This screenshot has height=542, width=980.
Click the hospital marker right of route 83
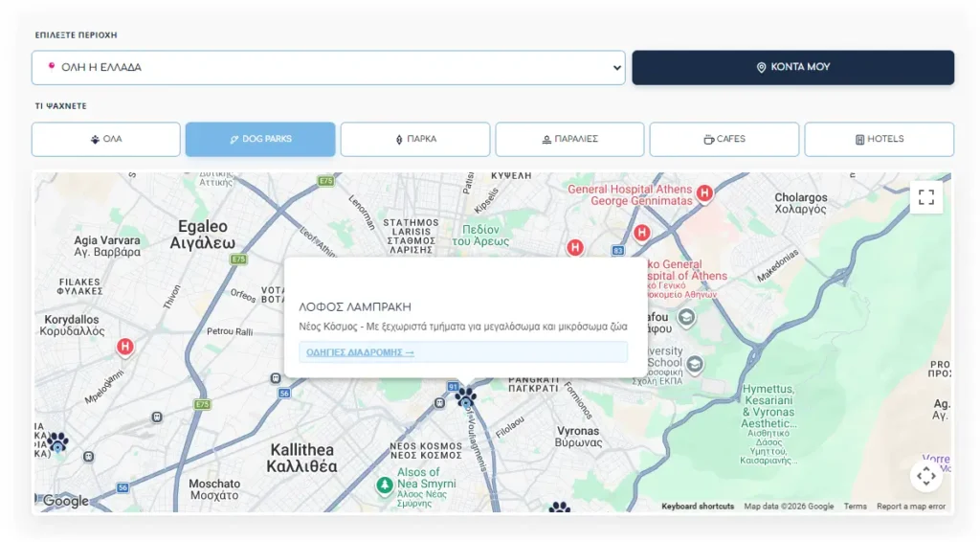(641, 234)
